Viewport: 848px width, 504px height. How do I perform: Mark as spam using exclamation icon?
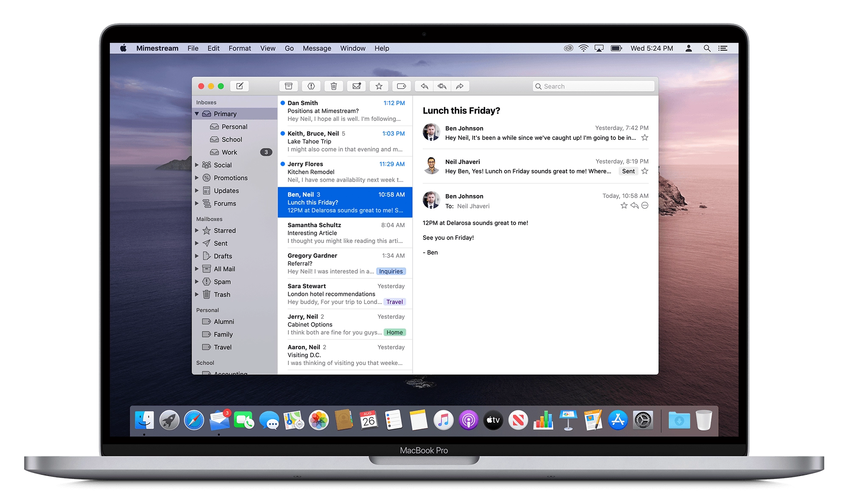[311, 86]
